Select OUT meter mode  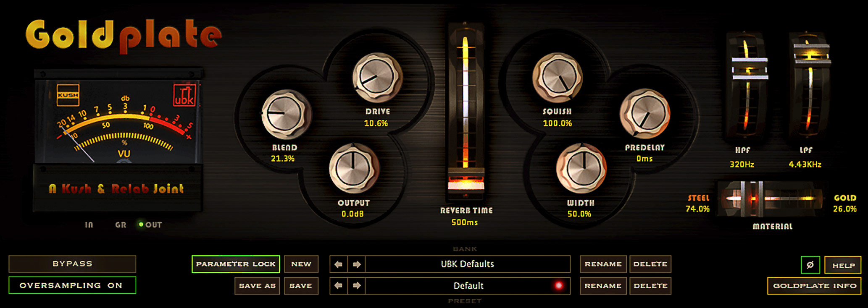click(x=150, y=225)
